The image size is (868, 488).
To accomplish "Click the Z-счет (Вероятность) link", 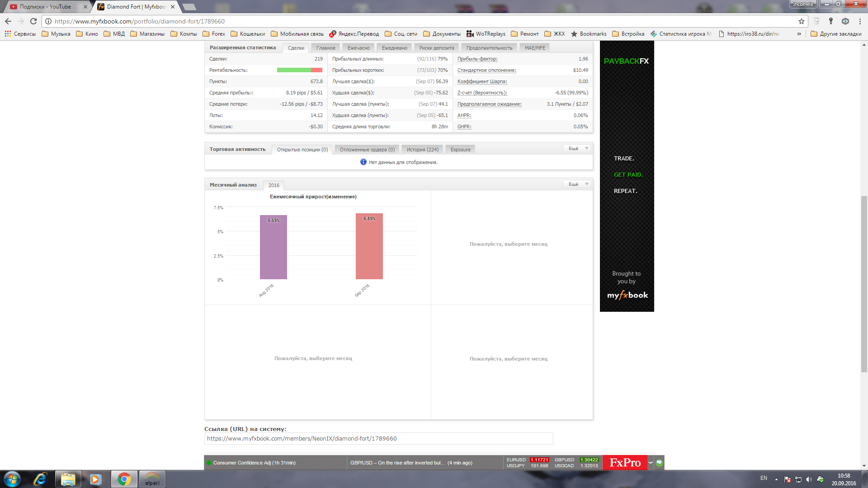I will 482,93.
